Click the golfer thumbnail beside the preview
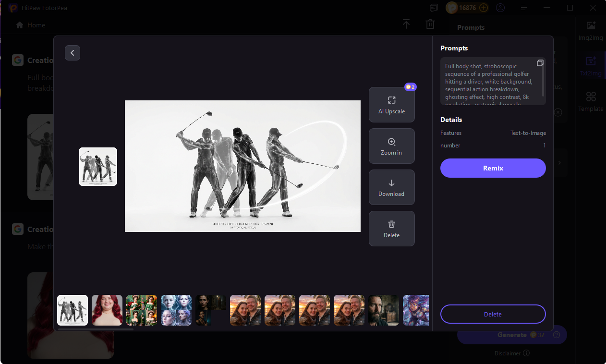 [x=98, y=167]
